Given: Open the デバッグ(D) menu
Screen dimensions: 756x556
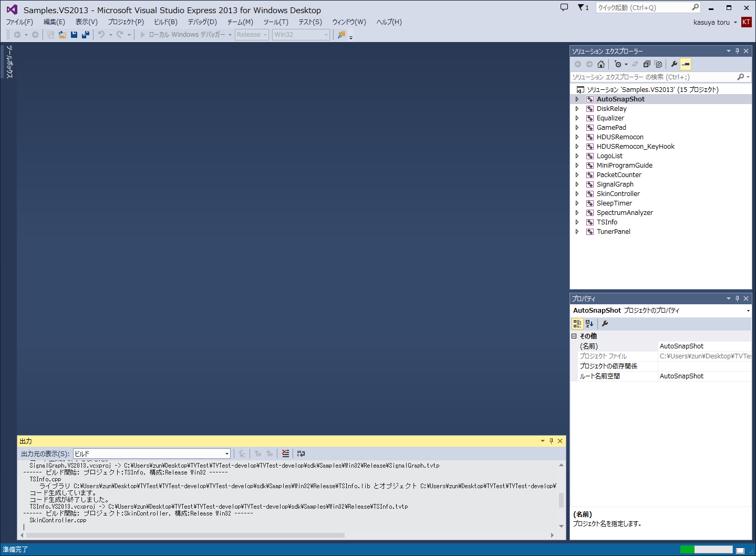Looking at the screenshot, I should tap(202, 22).
